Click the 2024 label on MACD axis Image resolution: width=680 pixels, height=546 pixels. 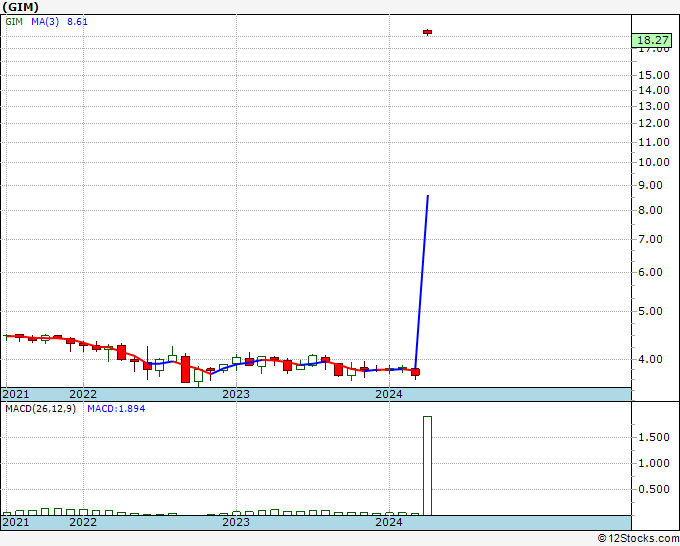pyautogui.click(x=389, y=522)
